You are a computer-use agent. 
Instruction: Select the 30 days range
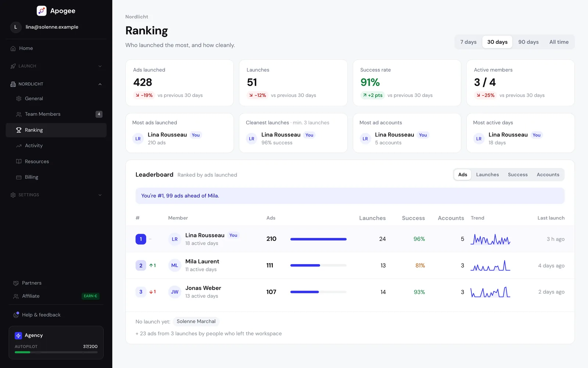click(497, 42)
